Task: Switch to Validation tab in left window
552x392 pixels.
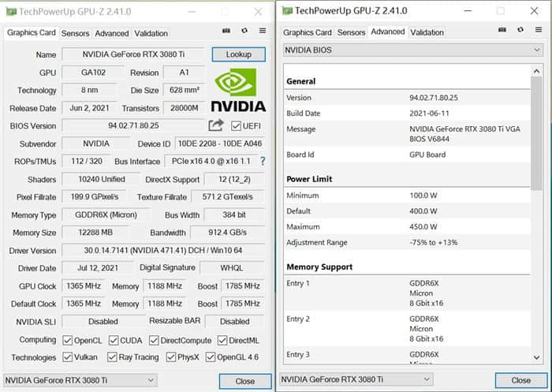Action: pos(151,33)
